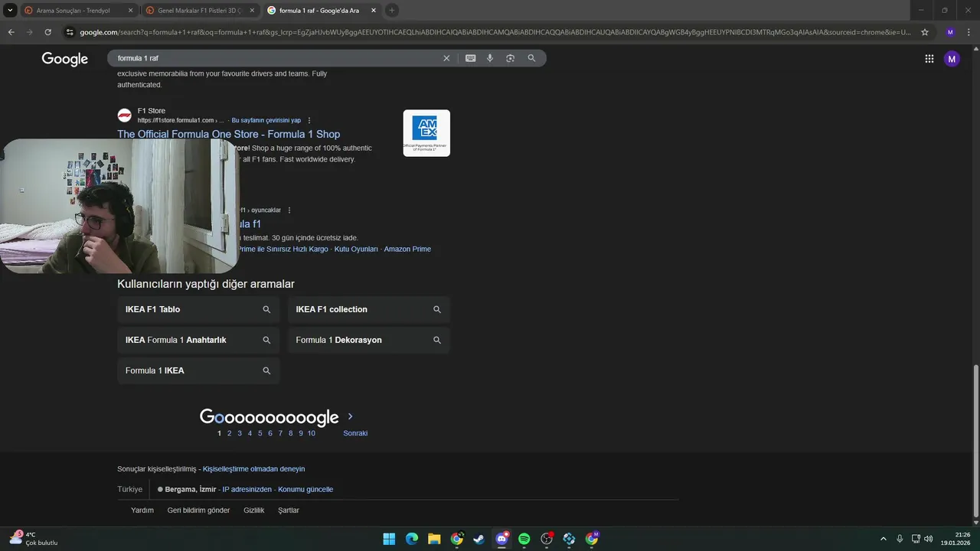
Task: Close the formula 1 raf tab
Action: 373,10
